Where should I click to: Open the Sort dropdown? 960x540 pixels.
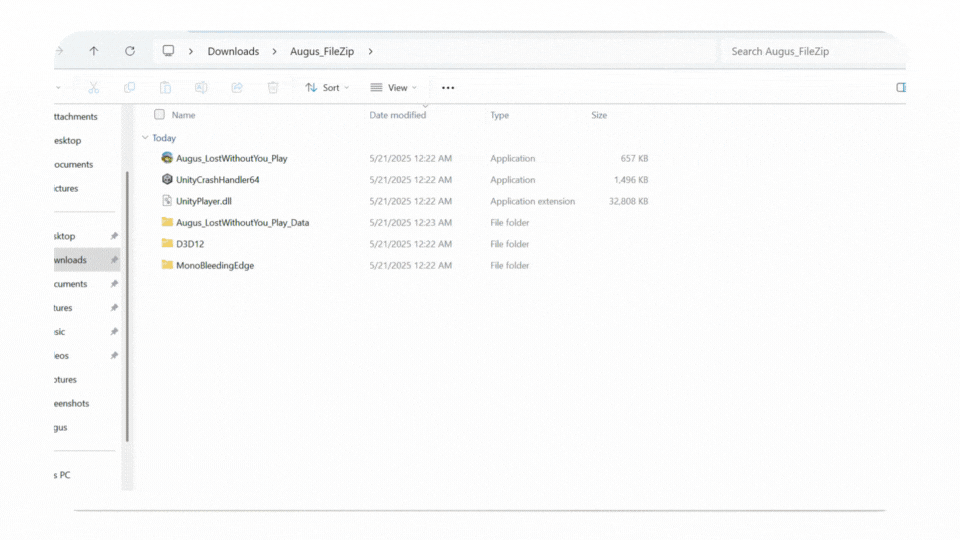(328, 88)
